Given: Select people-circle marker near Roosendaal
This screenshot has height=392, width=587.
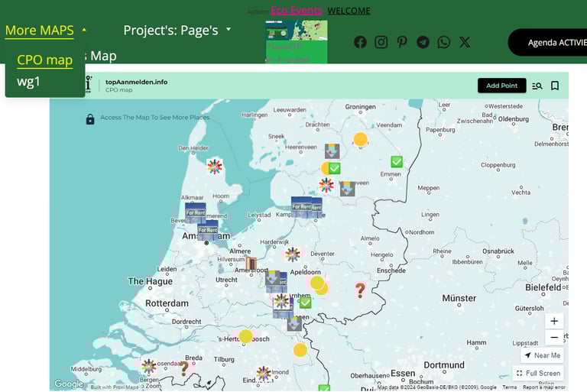Looking at the screenshot, I should [x=148, y=366].
